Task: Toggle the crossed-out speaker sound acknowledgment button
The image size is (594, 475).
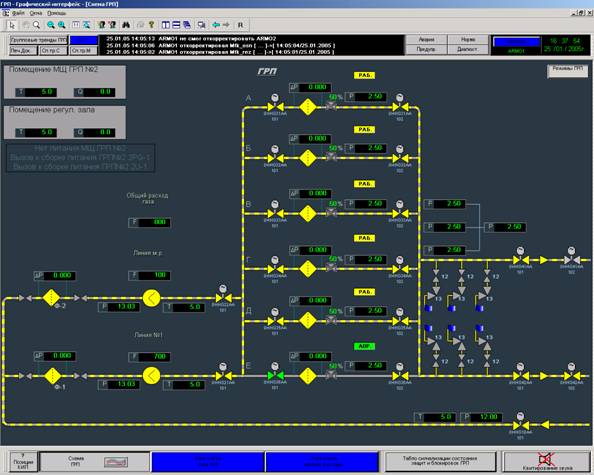Action: (x=546, y=461)
